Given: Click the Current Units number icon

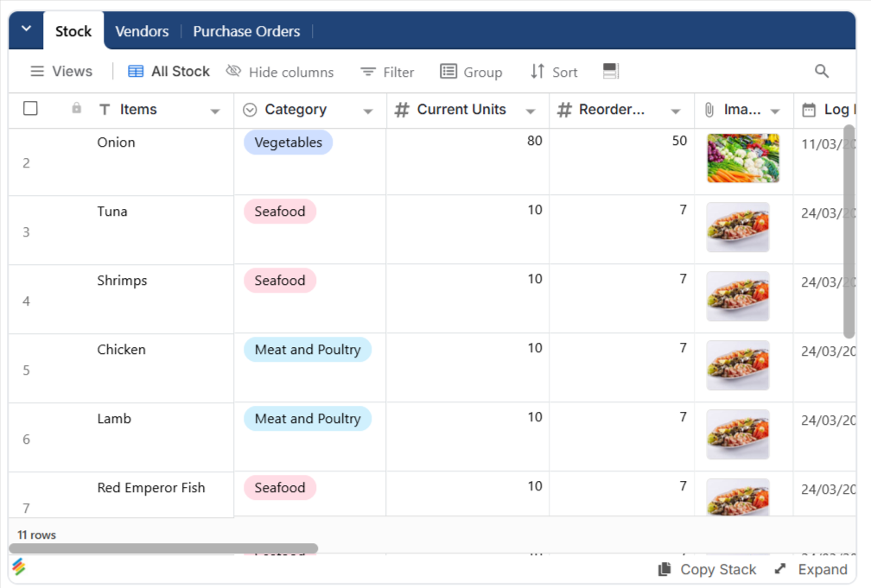Looking at the screenshot, I should pos(402,110).
